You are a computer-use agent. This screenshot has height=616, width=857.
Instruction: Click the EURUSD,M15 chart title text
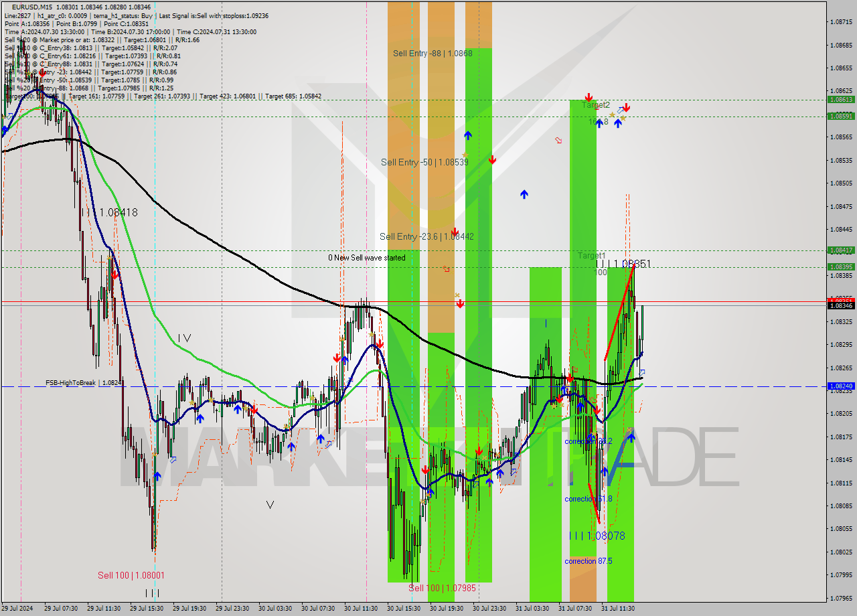click(33, 7)
